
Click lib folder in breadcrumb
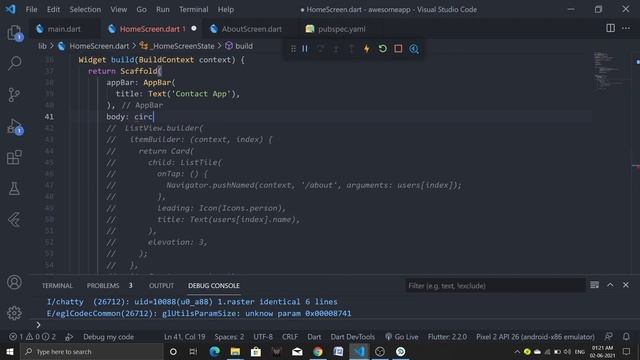[x=42, y=46]
